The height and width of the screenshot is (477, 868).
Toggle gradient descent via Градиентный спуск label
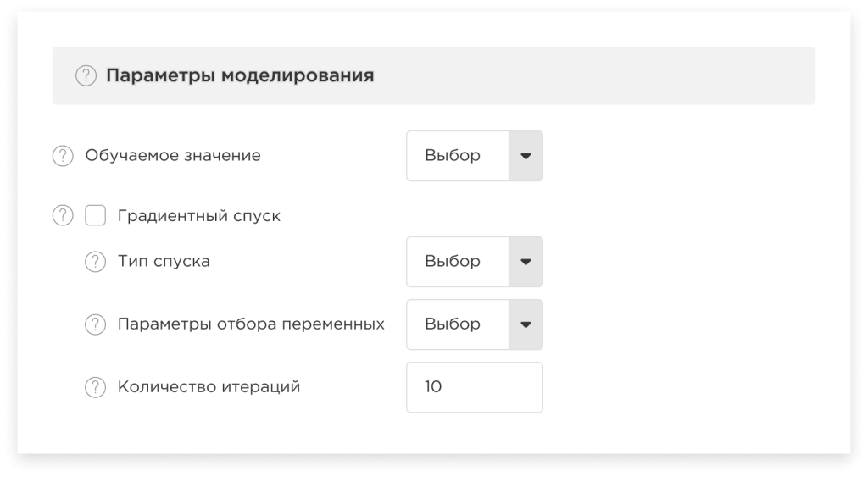coord(198,216)
